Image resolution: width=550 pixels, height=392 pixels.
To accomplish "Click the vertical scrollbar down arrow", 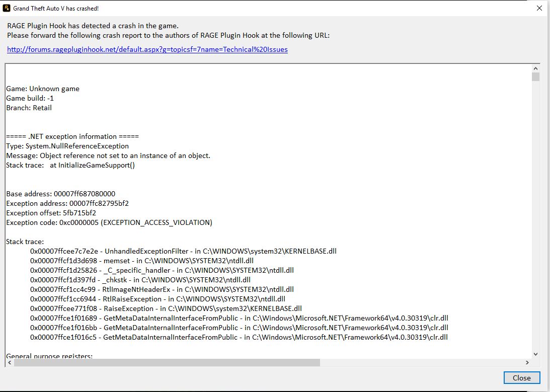I will point(535,354).
